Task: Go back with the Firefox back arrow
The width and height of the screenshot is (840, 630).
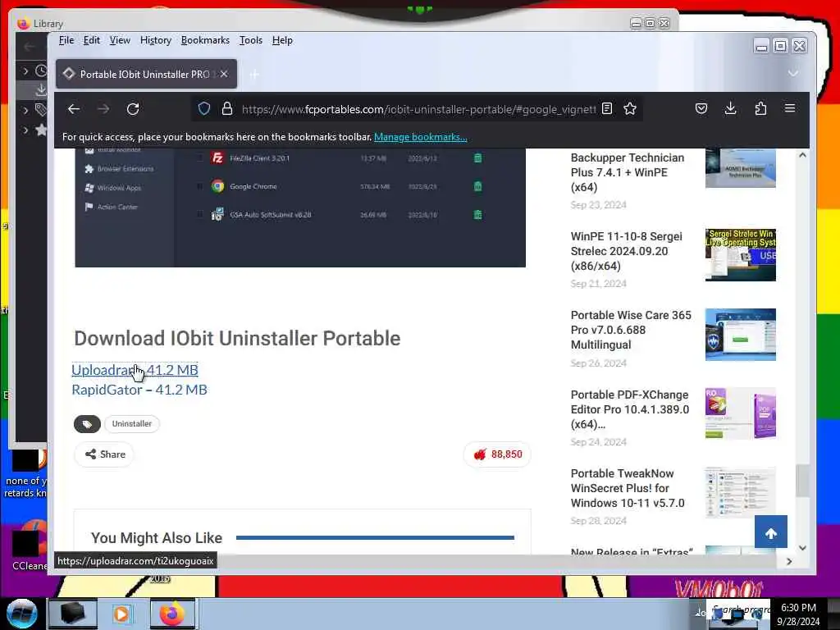Action: (74, 109)
